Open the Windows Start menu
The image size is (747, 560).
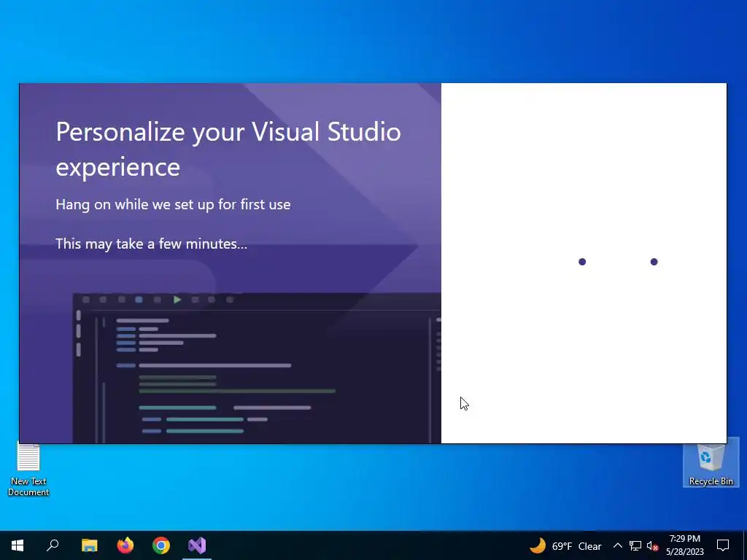click(x=18, y=545)
